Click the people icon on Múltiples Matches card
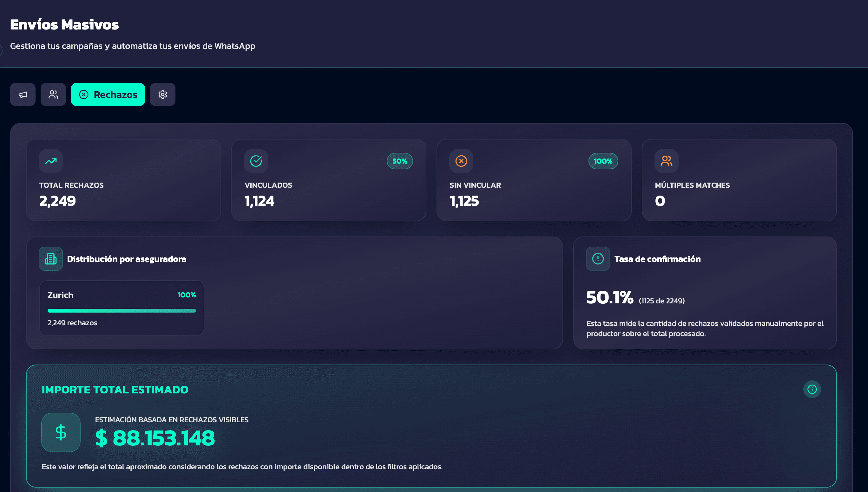The height and width of the screenshot is (492, 868). pyautogui.click(x=666, y=161)
